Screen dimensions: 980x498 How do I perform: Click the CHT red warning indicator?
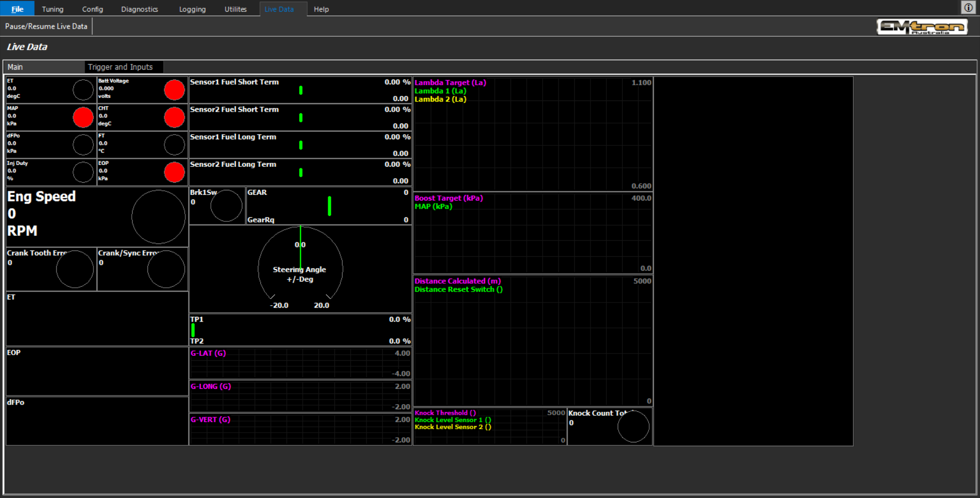[x=175, y=117]
